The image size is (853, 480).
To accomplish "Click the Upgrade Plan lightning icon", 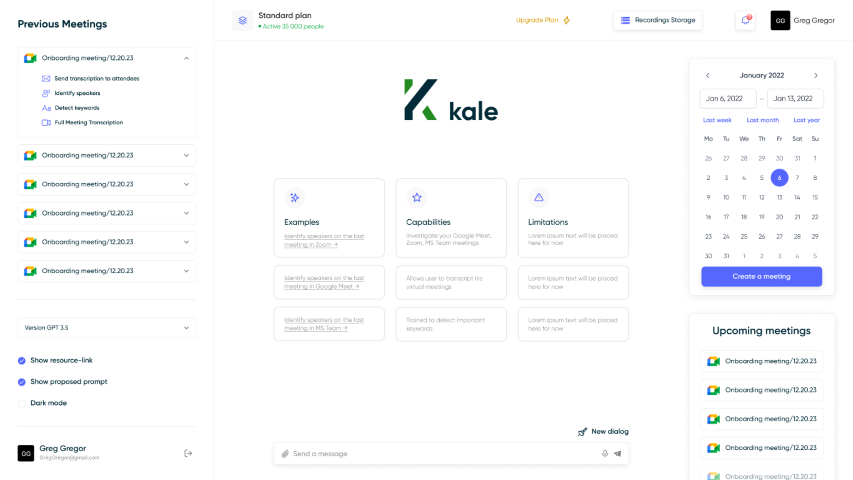I will coord(567,20).
